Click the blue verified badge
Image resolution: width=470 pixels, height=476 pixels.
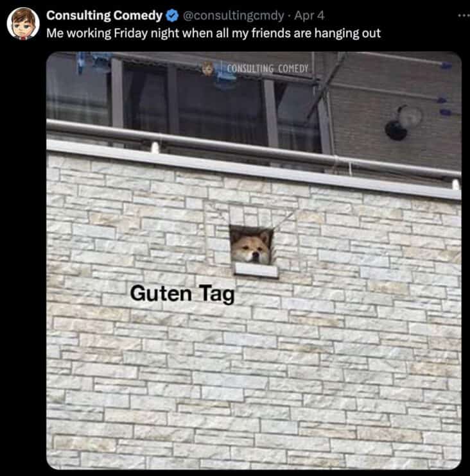coord(172,15)
